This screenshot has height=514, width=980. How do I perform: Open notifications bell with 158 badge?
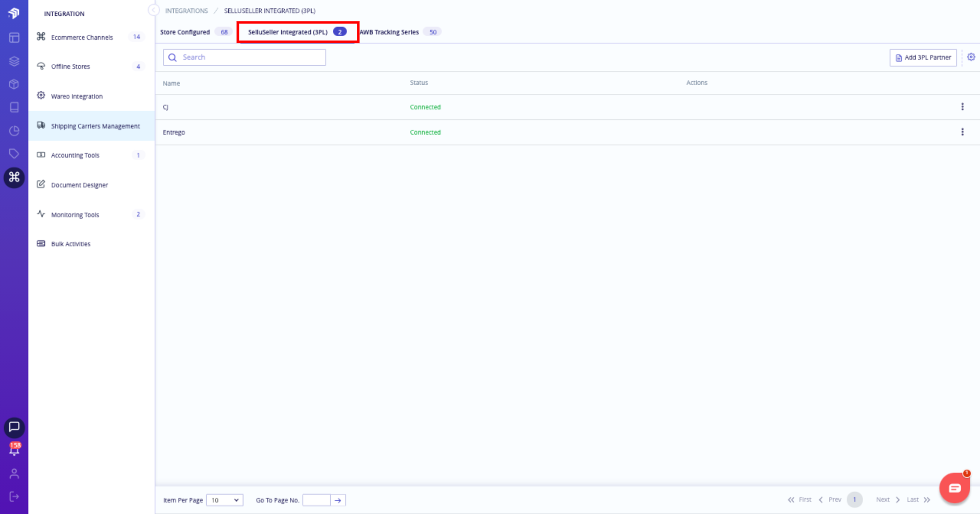click(14, 449)
